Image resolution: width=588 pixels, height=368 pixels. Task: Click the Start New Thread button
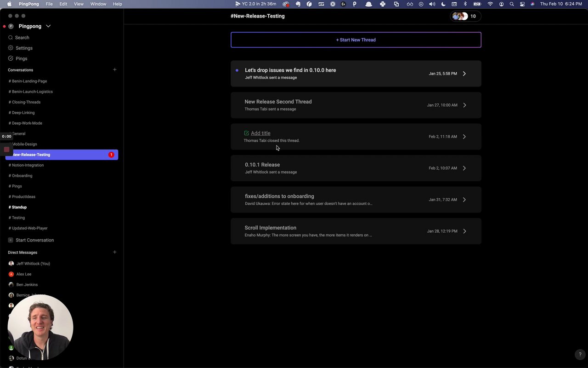point(356,40)
